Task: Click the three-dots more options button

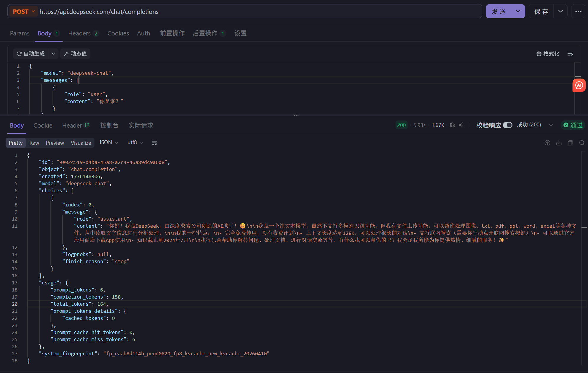Action: tap(578, 12)
